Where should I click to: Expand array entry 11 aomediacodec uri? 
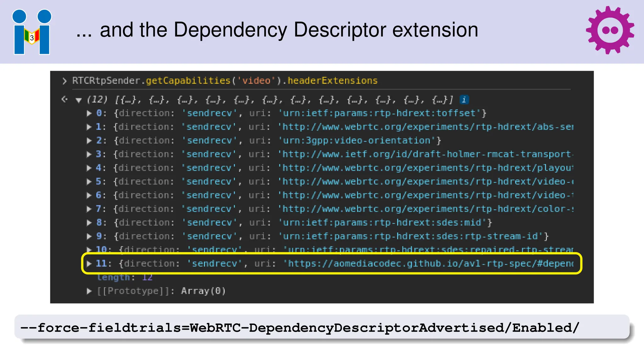[x=89, y=264]
